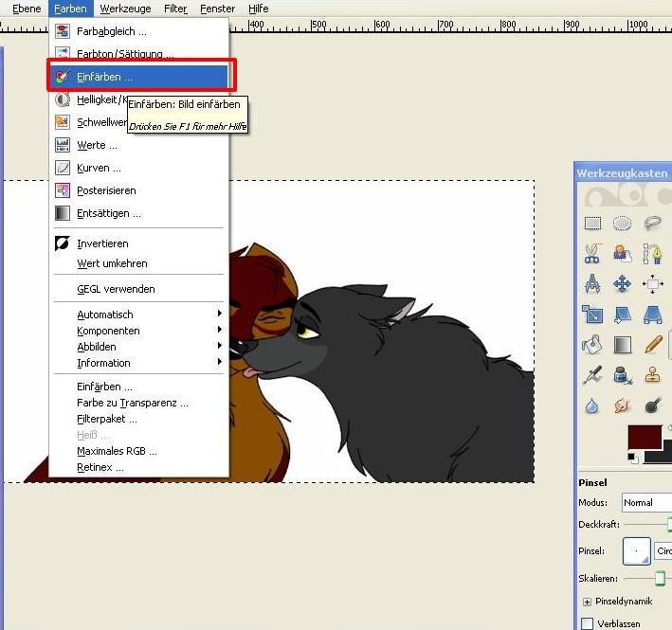Viewport: 672px width, 630px height.
Task: Click the brush preview thumbnail beside Pinsel
Action: [636, 551]
